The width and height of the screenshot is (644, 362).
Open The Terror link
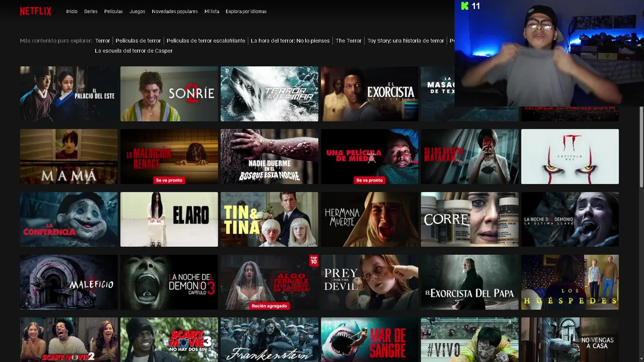coord(349,41)
